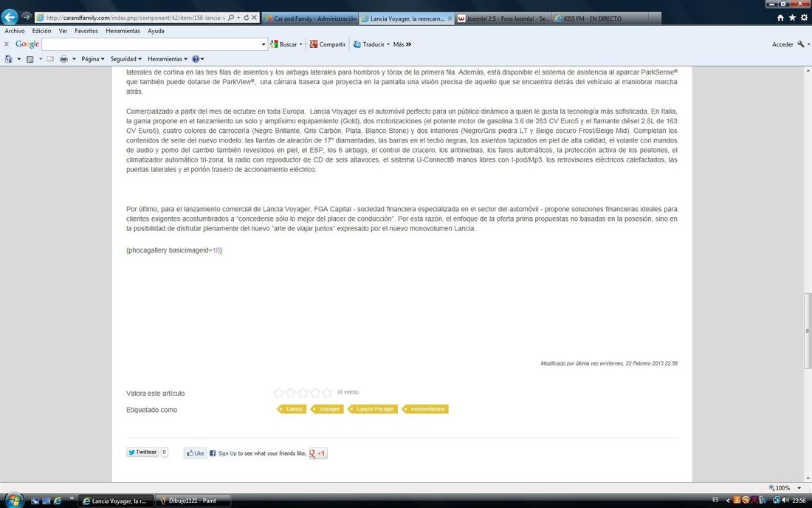The height and width of the screenshot is (508, 812).
Task: Open the Ayuda menu
Action: point(156,31)
